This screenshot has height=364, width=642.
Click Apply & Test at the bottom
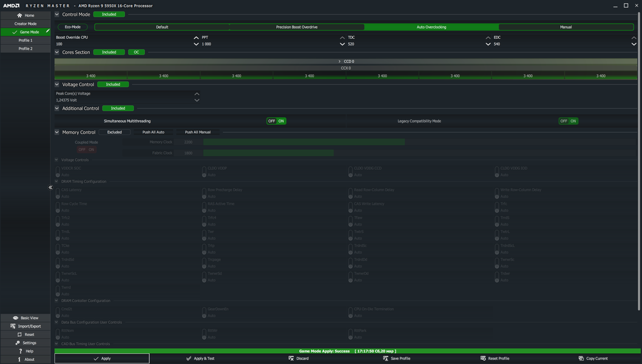pyautogui.click(x=200, y=359)
